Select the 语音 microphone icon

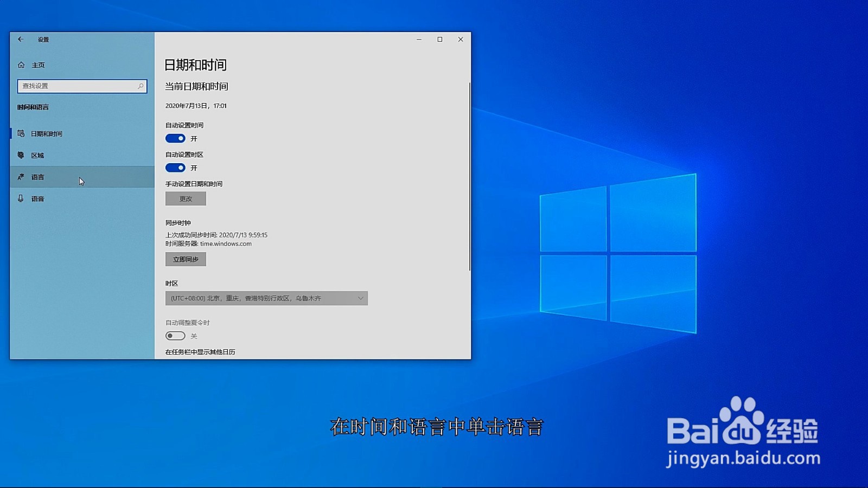tap(21, 198)
